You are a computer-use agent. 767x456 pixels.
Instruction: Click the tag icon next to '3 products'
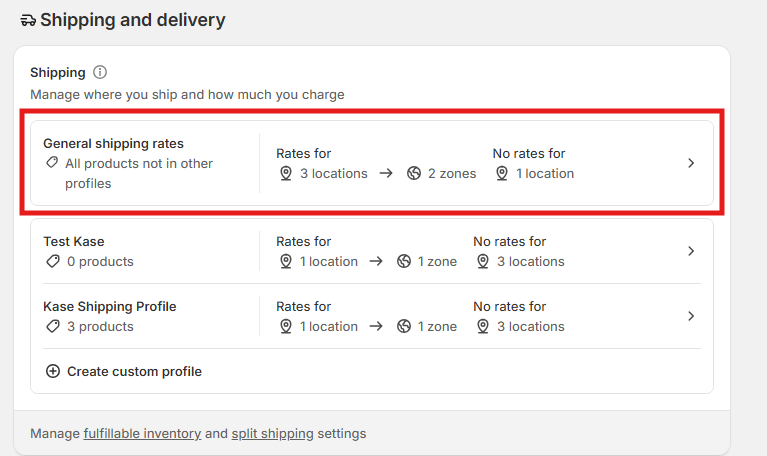(52, 326)
